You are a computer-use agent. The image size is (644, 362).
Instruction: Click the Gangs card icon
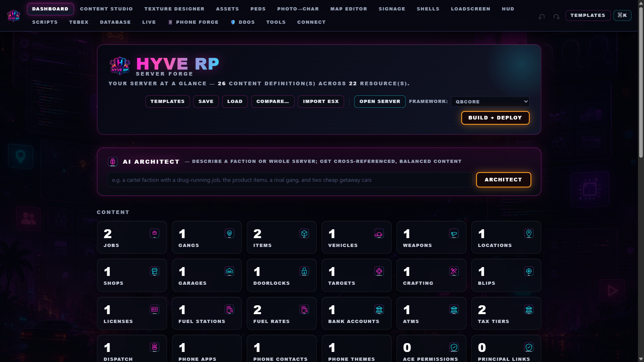[x=229, y=233]
